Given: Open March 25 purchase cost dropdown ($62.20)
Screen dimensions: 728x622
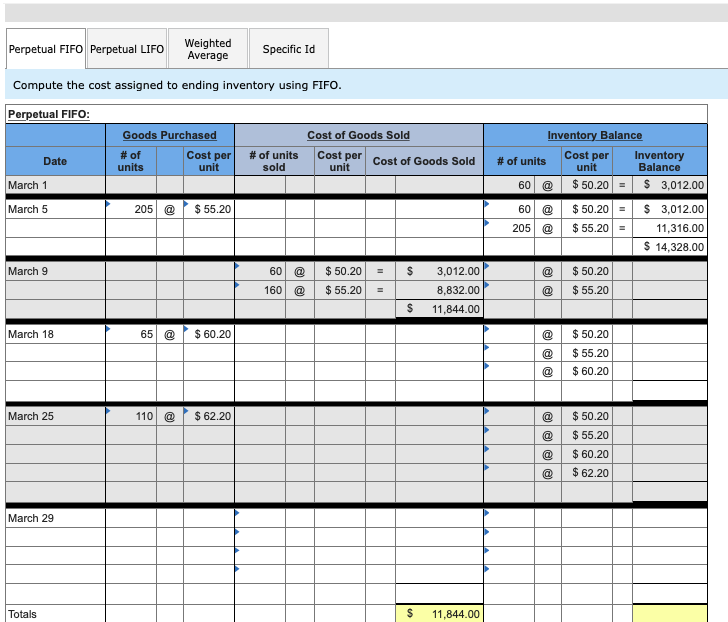Looking at the screenshot, I should pos(209,416).
